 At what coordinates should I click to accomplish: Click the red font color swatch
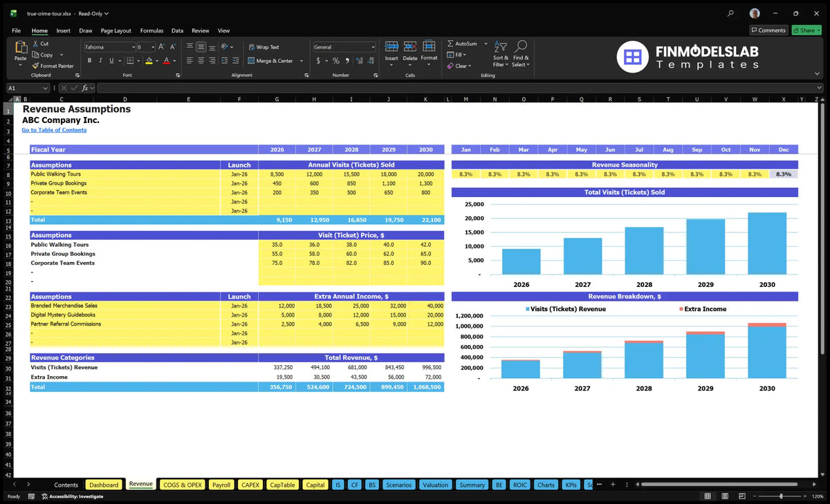click(x=167, y=61)
